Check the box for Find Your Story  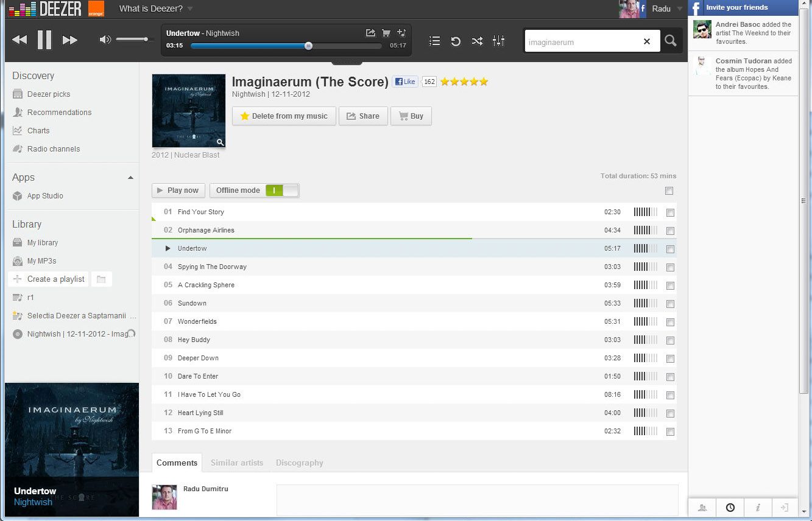[x=671, y=213]
